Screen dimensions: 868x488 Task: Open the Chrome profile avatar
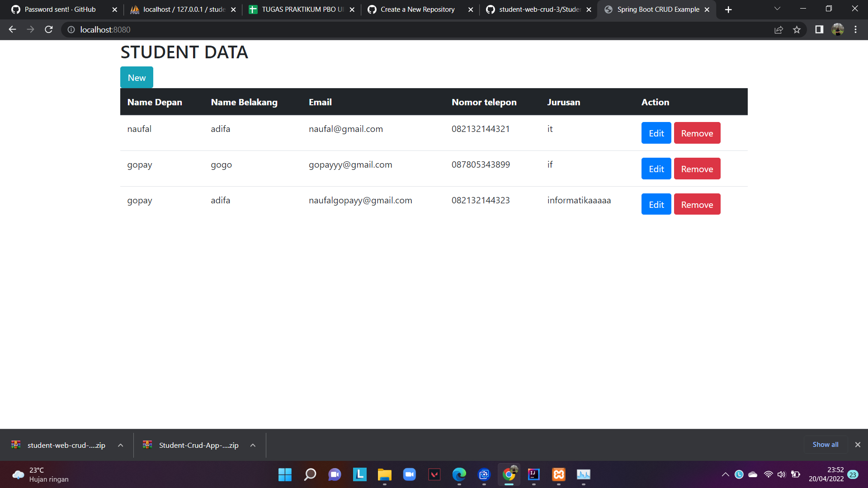pos(838,29)
